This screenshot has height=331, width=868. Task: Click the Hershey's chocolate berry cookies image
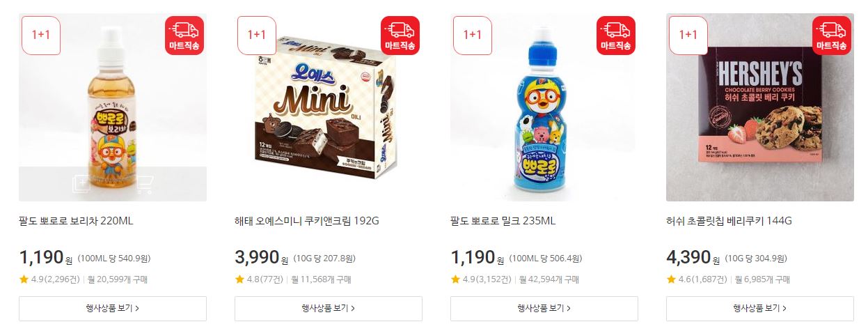(760, 107)
